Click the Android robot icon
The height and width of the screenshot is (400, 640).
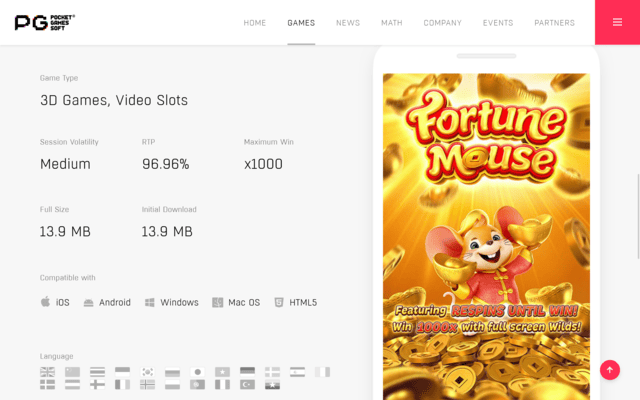(x=89, y=302)
